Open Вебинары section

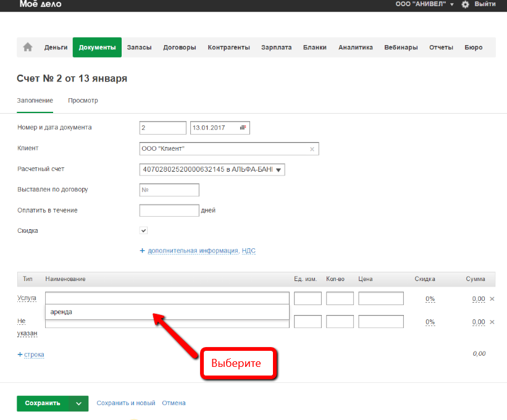(401, 47)
